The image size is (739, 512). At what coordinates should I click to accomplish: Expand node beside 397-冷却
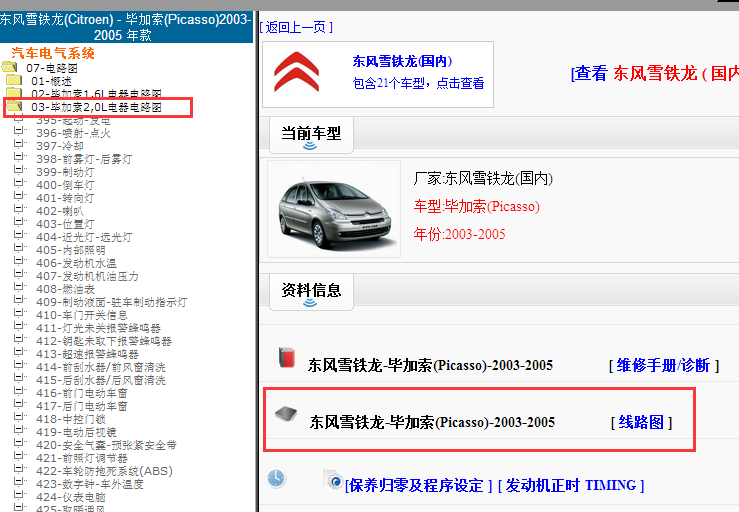point(19,143)
